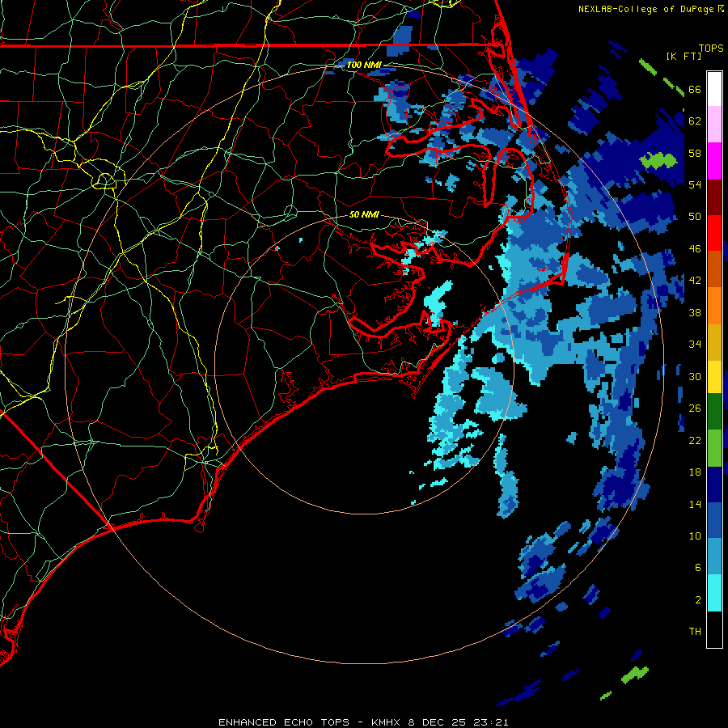The image size is (728, 728).
Task: Select the black TH threshold swatch
Action: pos(714,629)
